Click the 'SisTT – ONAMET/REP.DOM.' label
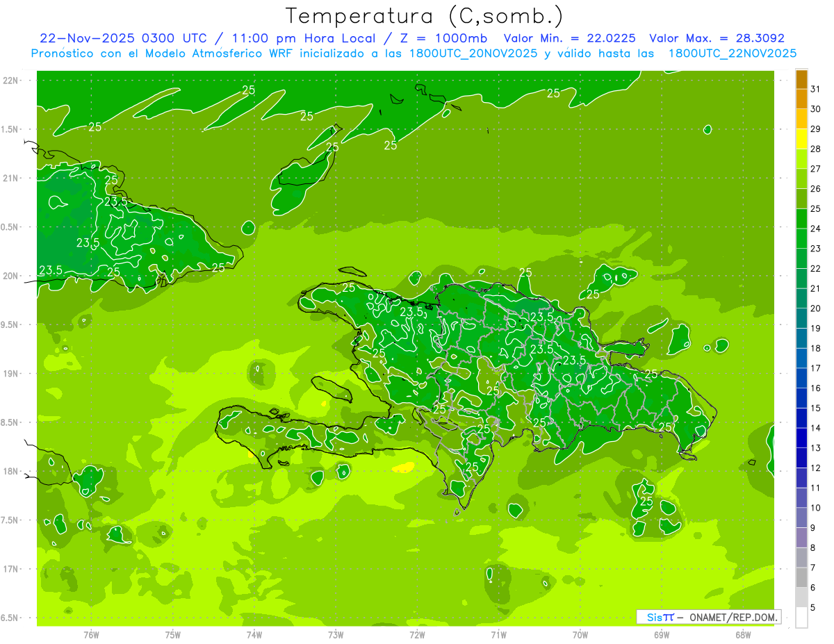The width and height of the screenshot is (834, 644). (709, 617)
